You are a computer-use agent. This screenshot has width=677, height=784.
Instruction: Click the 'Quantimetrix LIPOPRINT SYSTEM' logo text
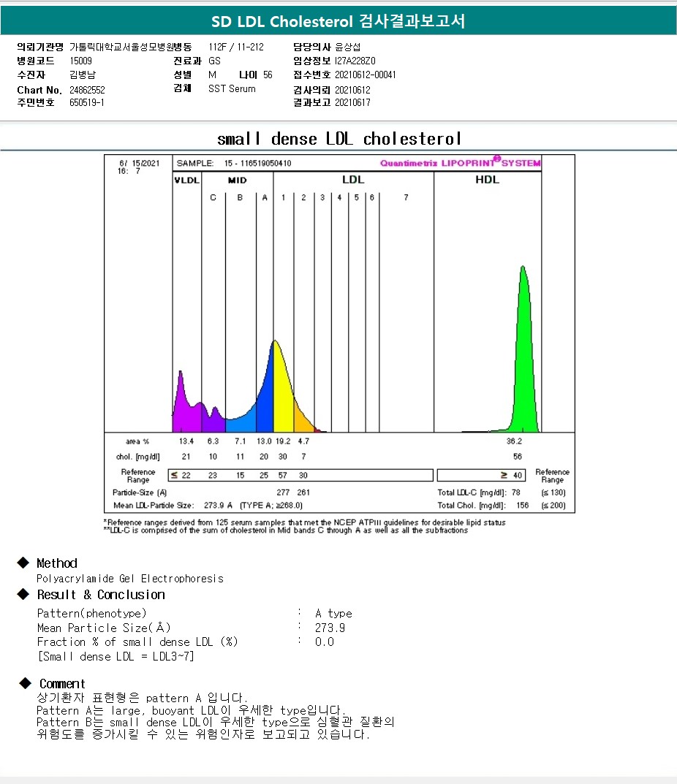(x=461, y=162)
